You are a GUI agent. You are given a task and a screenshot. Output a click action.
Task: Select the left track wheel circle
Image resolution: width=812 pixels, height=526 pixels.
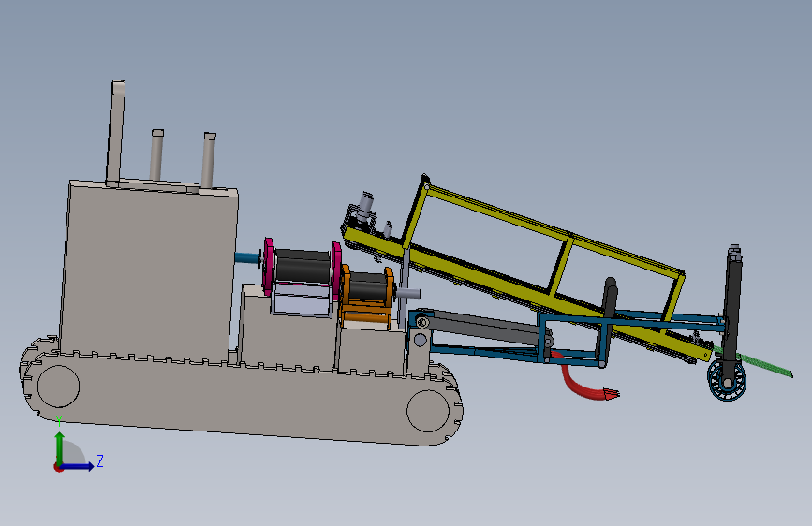click(x=58, y=387)
